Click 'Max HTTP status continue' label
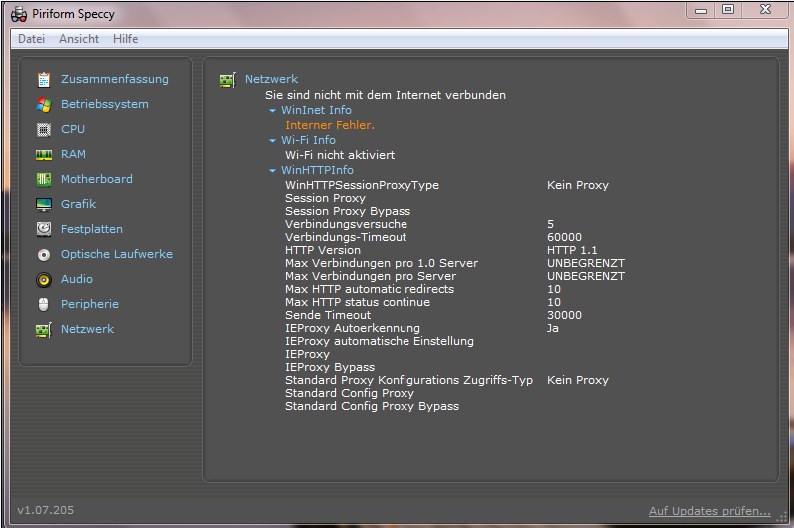 (358, 302)
